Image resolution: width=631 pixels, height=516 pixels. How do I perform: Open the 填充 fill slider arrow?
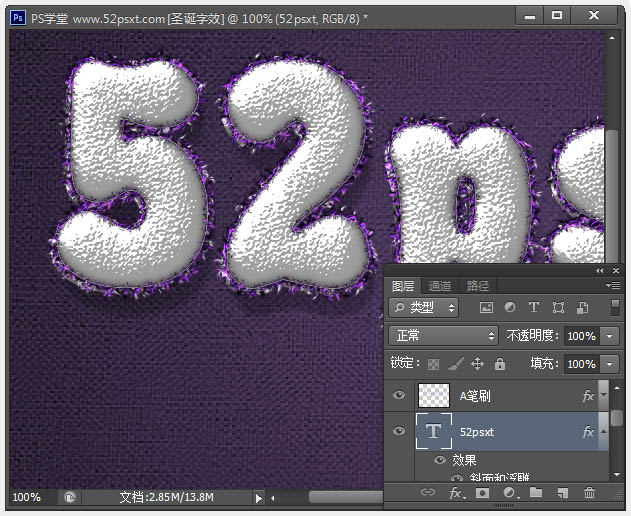coord(609,364)
